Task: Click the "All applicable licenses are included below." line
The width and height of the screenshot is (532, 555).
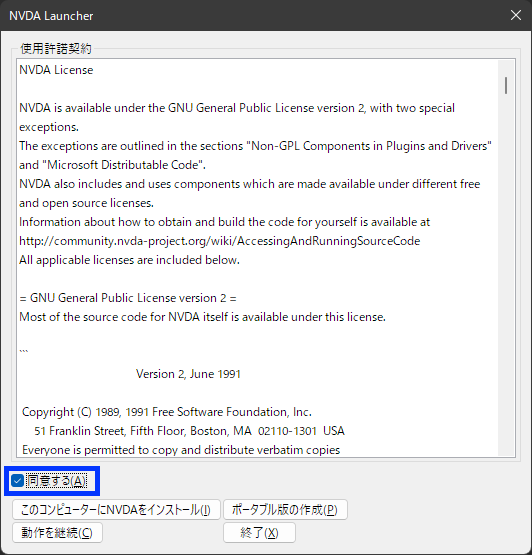Action: pyautogui.click(x=130, y=260)
